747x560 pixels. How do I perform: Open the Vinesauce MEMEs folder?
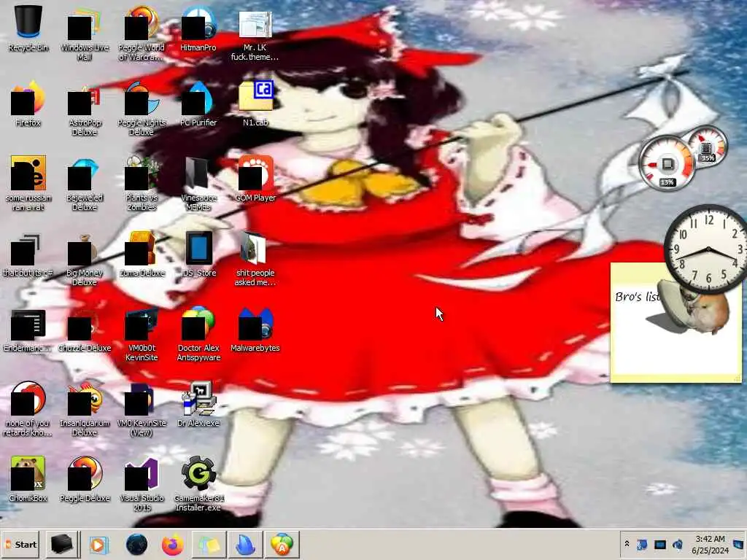198,183
